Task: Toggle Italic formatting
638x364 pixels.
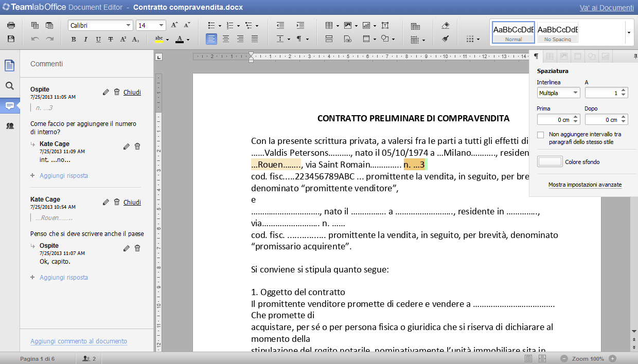Action: coord(85,39)
